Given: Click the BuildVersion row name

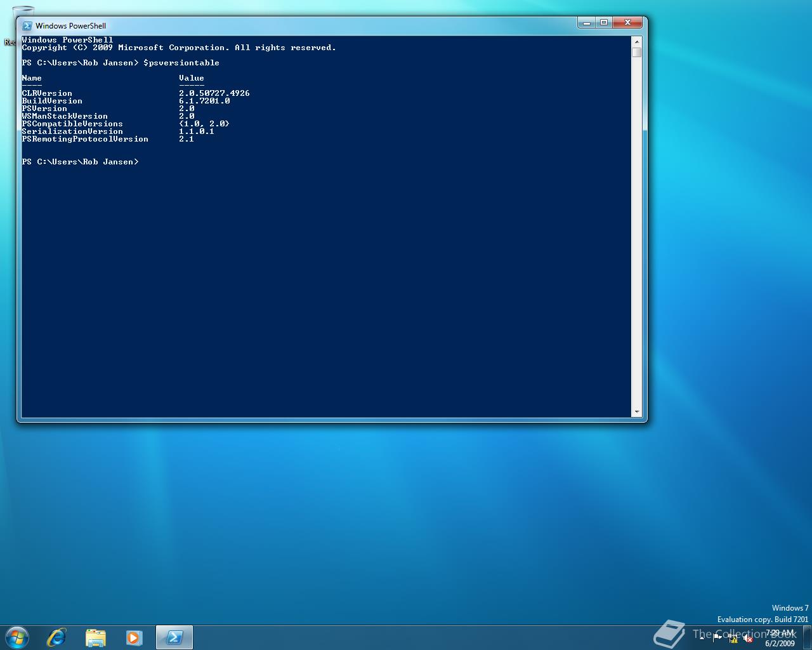Looking at the screenshot, I should coord(52,101).
